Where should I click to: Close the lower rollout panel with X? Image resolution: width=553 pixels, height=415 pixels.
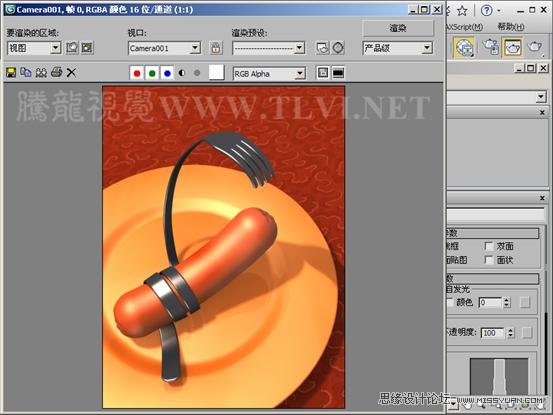point(542,198)
